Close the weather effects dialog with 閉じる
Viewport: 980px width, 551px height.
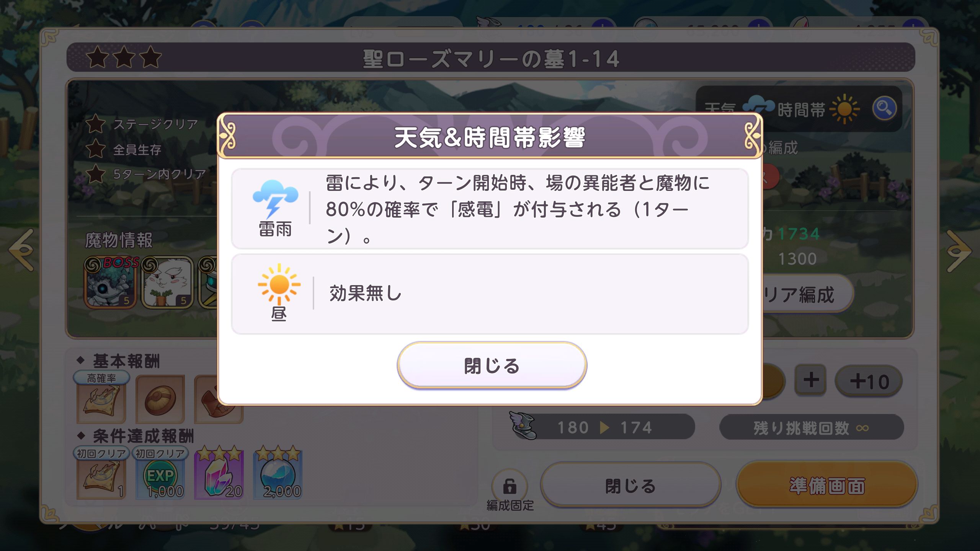(492, 365)
